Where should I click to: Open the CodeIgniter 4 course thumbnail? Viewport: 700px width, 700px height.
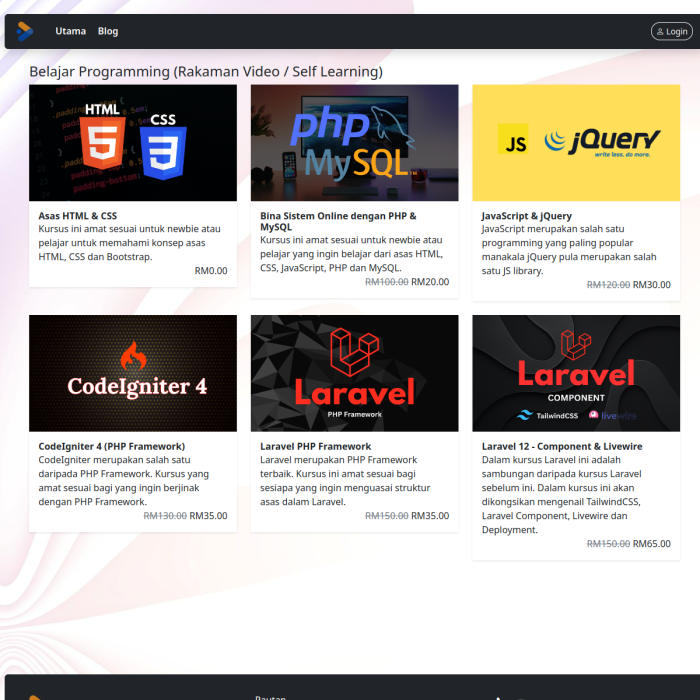[133, 373]
